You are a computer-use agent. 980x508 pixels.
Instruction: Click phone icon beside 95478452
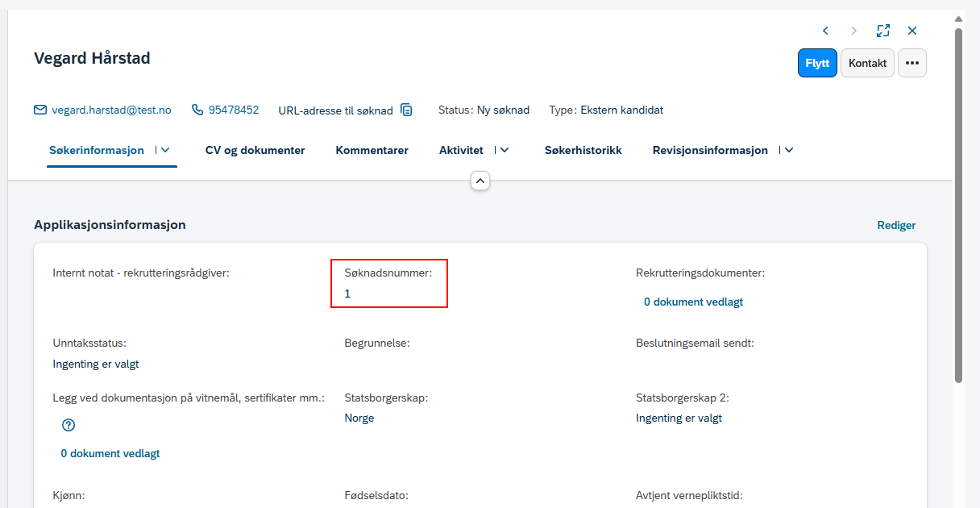(197, 110)
